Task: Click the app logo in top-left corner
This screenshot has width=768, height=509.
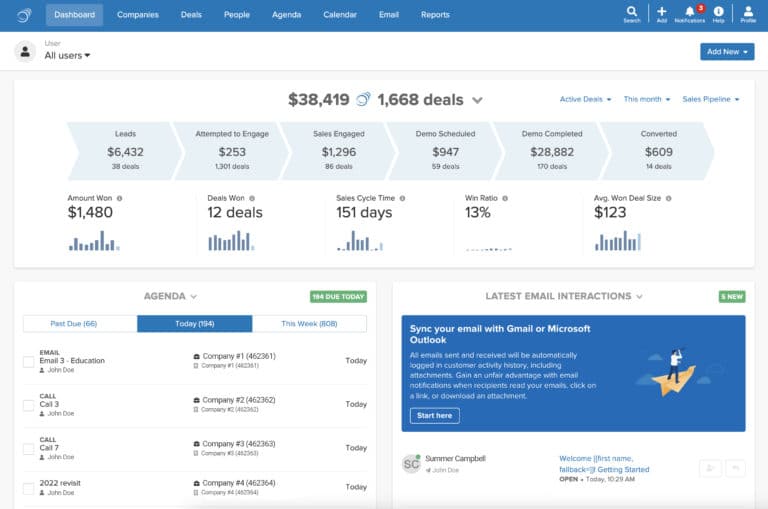Action: tap(22, 15)
